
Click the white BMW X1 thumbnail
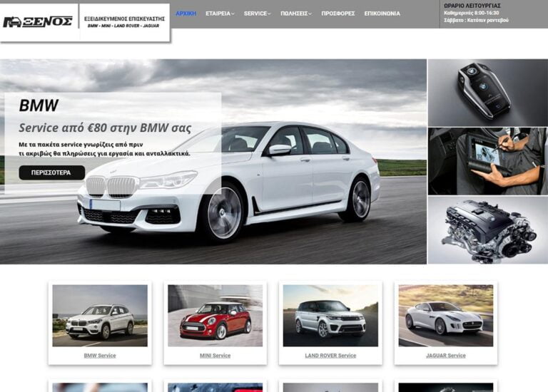click(100, 316)
